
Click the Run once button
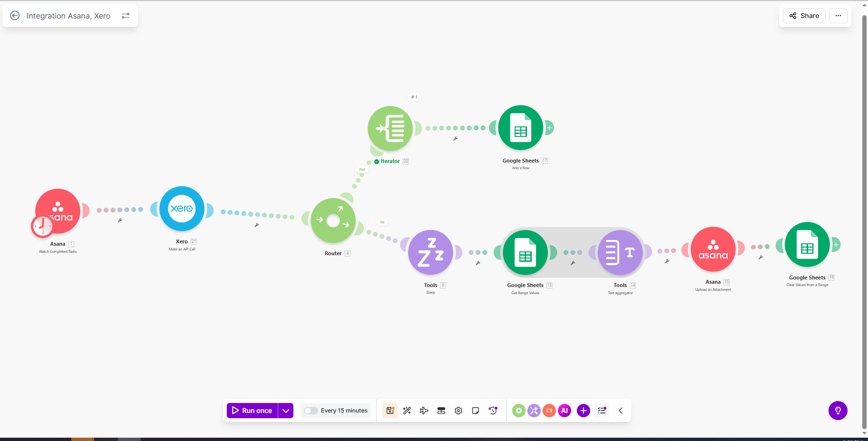253,411
